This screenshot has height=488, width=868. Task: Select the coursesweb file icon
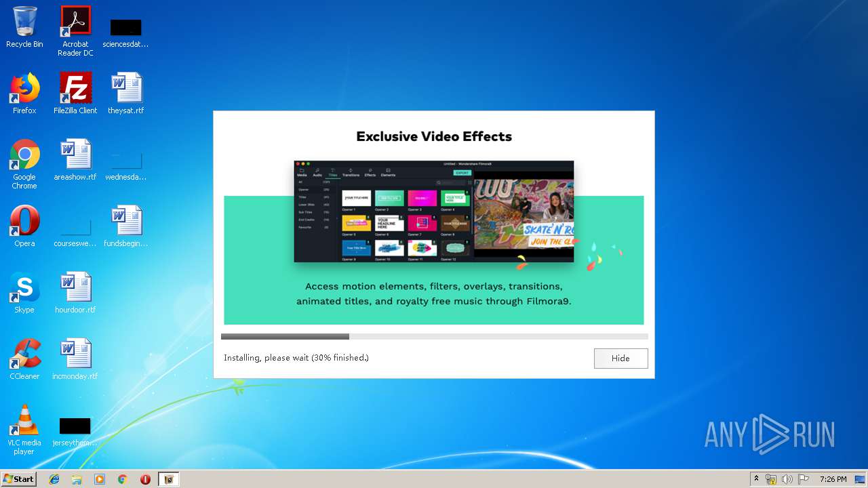click(x=75, y=233)
